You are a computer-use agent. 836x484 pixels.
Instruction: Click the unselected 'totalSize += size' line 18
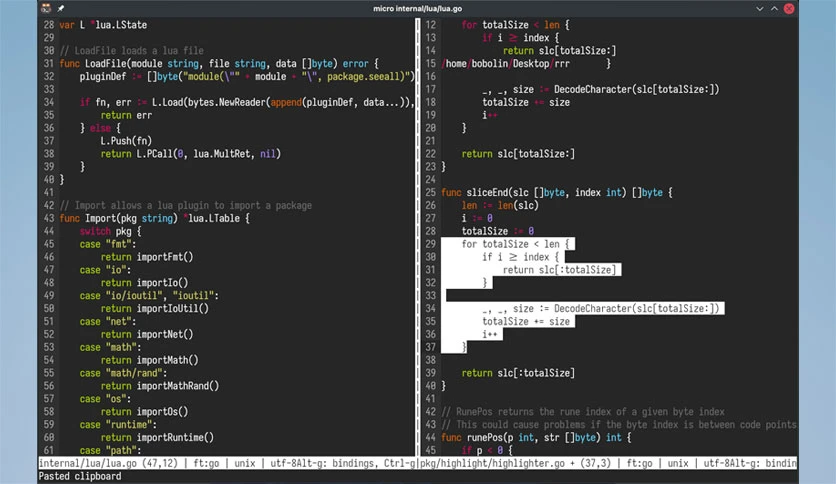[x=526, y=102]
